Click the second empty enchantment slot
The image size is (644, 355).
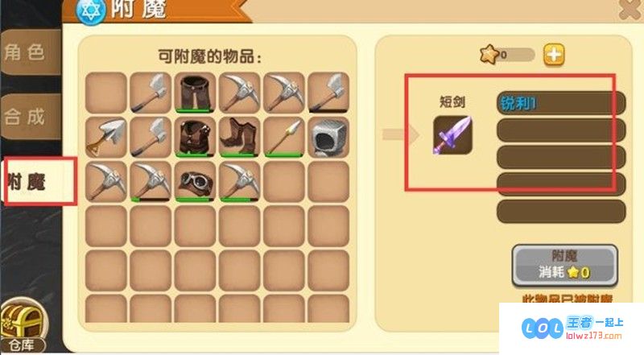(561, 157)
